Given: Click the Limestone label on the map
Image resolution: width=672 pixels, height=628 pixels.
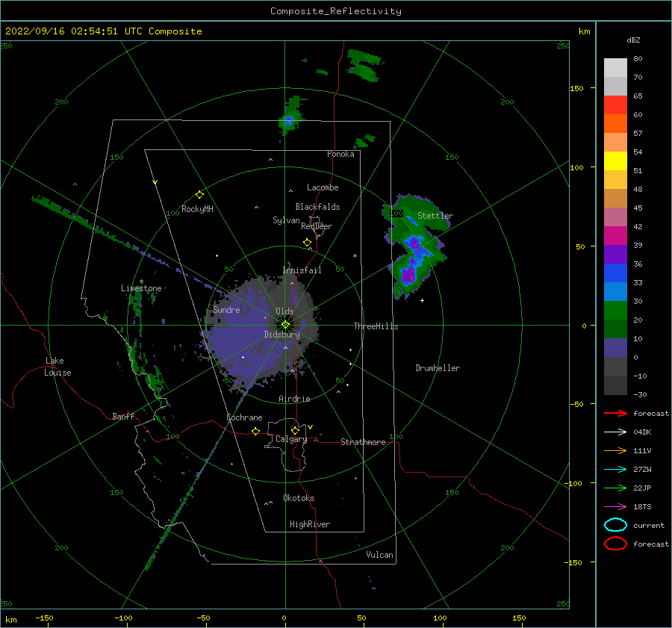Looking at the screenshot, I should click(x=141, y=288).
